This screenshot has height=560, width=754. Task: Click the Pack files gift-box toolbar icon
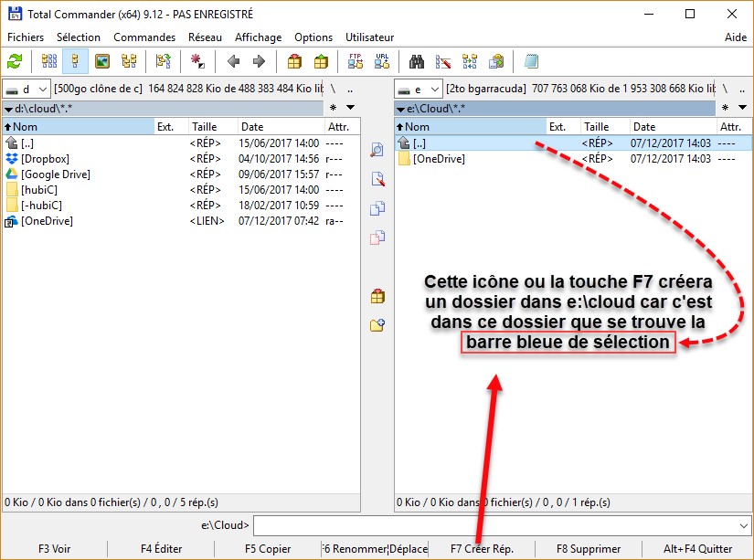294,62
